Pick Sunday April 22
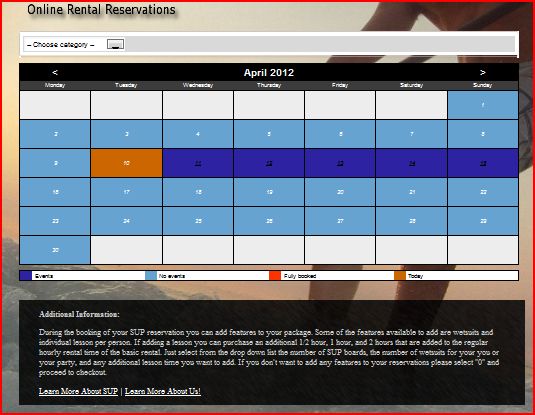 (483, 192)
